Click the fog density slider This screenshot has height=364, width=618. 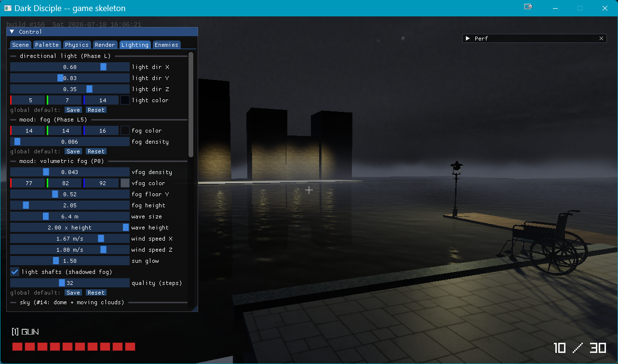[x=70, y=142]
